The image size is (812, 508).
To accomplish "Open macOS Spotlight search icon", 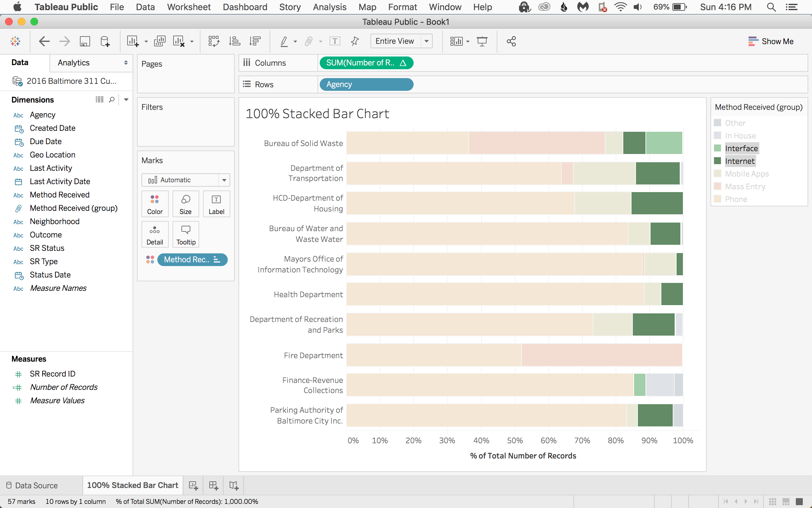I will 771,7.
